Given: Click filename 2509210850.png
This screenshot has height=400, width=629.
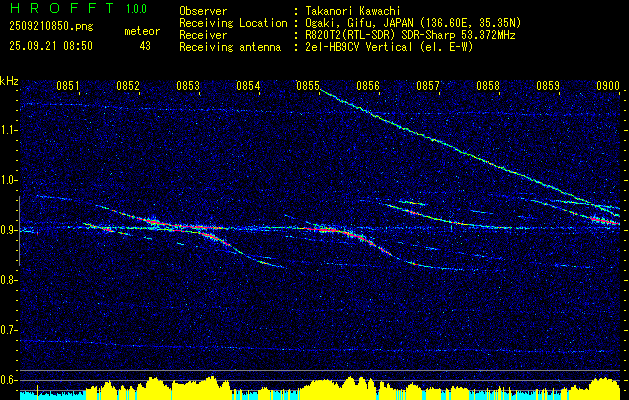Looking at the screenshot, I should click(51, 27).
